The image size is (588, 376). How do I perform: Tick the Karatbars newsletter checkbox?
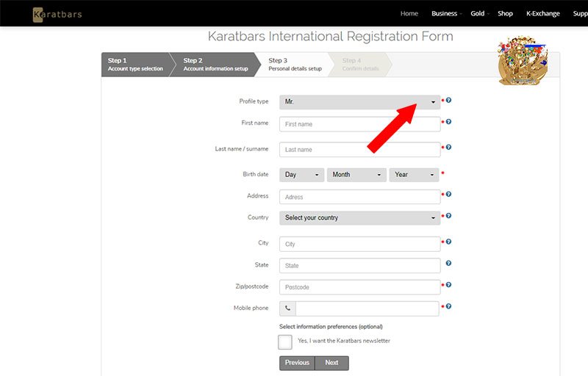(285, 342)
